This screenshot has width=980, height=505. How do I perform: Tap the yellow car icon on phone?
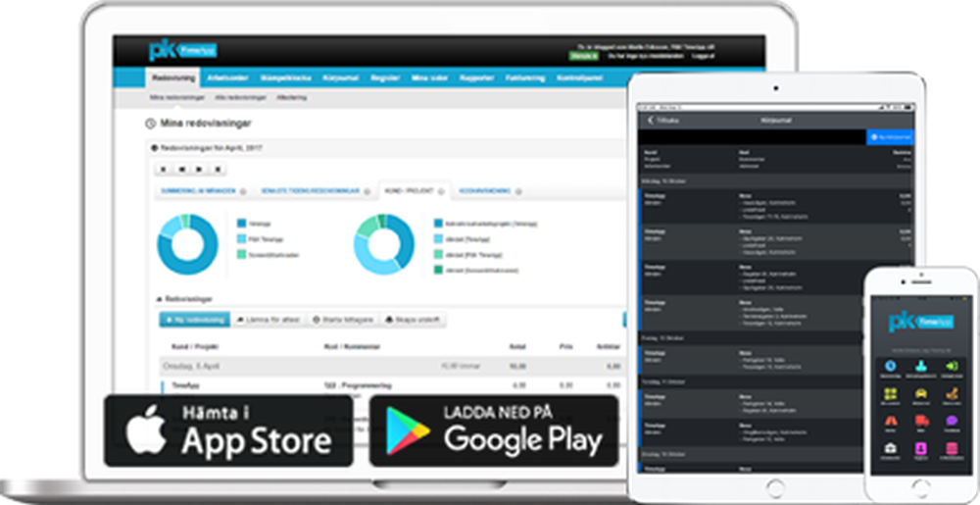[x=920, y=394]
